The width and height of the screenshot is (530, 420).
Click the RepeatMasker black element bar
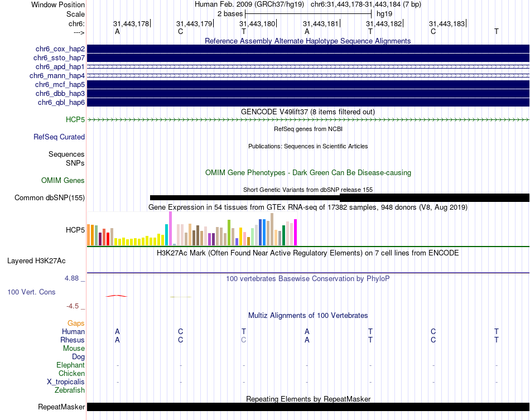tap(308, 407)
